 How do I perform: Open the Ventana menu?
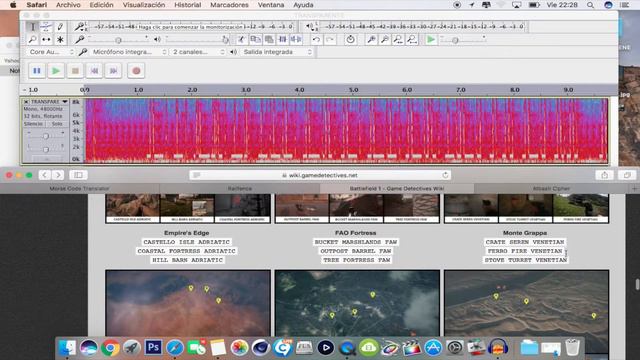click(x=271, y=5)
